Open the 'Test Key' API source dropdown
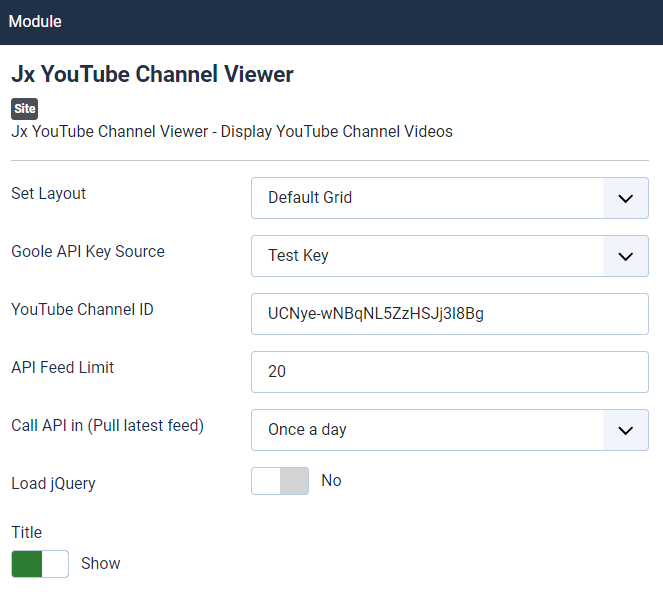The height and width of the screenshot is (600, 663). 428,256
